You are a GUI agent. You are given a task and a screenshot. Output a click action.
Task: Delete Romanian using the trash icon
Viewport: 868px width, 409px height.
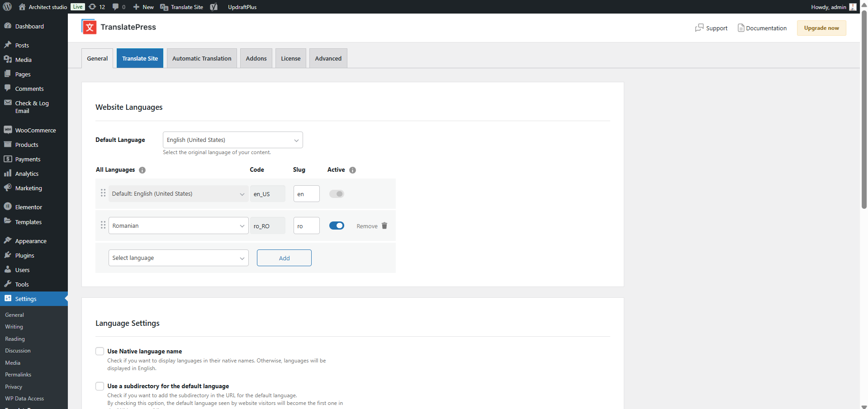pyautogui.click(x=384, y=226)
